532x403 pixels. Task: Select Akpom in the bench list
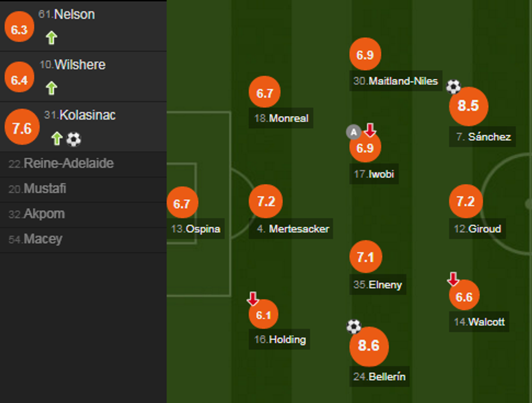click(x=36, y=214)
